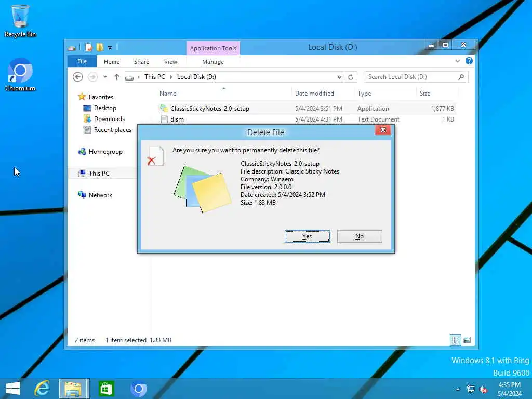Open the File ribbon menu
This screenshot has height=399, width=532.
[x=82, y=61]
